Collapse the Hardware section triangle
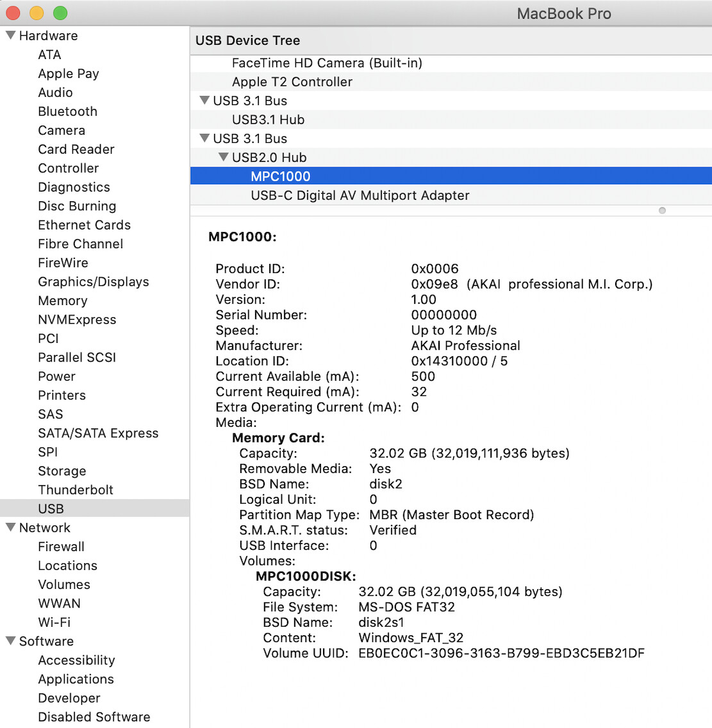 tap(10, 35)
